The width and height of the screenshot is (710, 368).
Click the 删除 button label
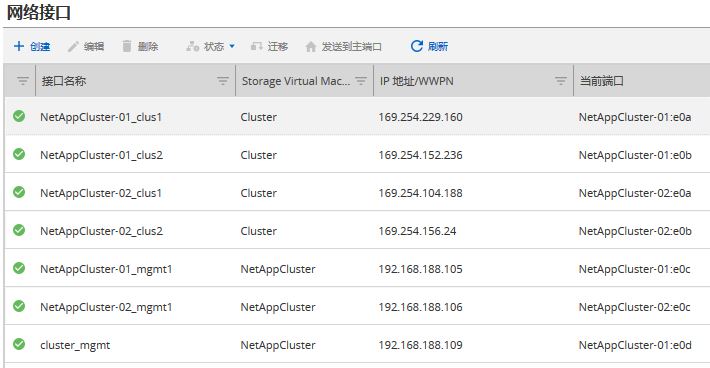pos(148,47)
